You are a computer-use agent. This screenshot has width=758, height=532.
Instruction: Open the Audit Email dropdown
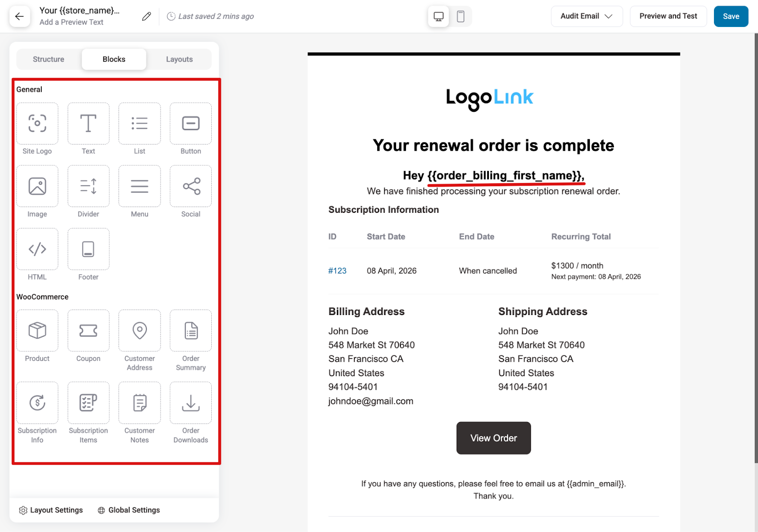[x=586, y=16]
